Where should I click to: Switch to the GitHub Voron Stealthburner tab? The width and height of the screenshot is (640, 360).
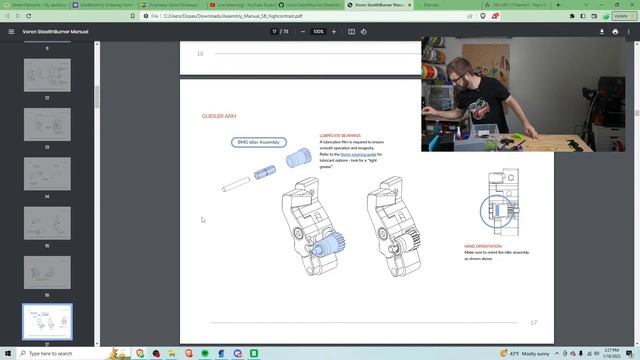309,5
